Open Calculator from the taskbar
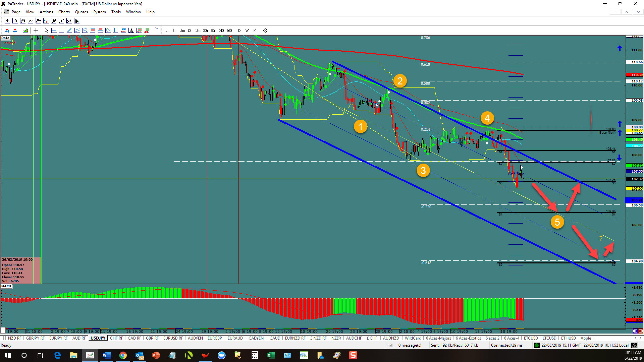This screenshot has width=644, height=362. tap(254, 355)
